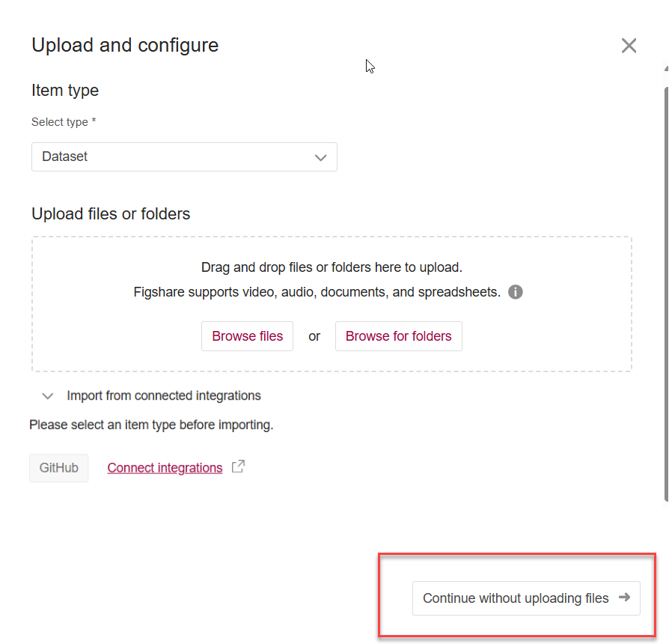Click the external link icon beside Connect integrations

point(238,467)
